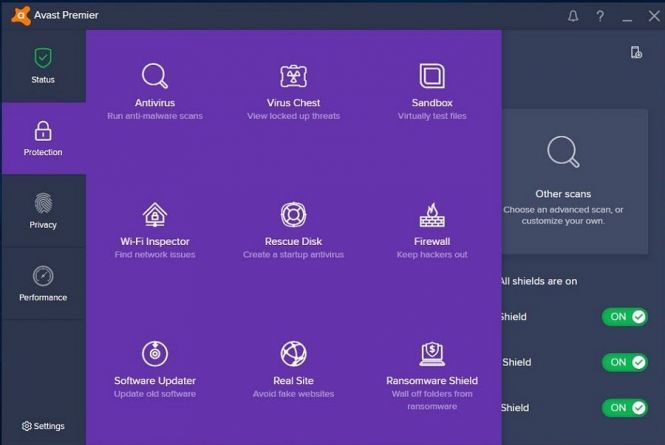Click 'Run anti-malware scans' text
Image resolution: width=665 pixels, height=445 pixels.
[155, 116]
